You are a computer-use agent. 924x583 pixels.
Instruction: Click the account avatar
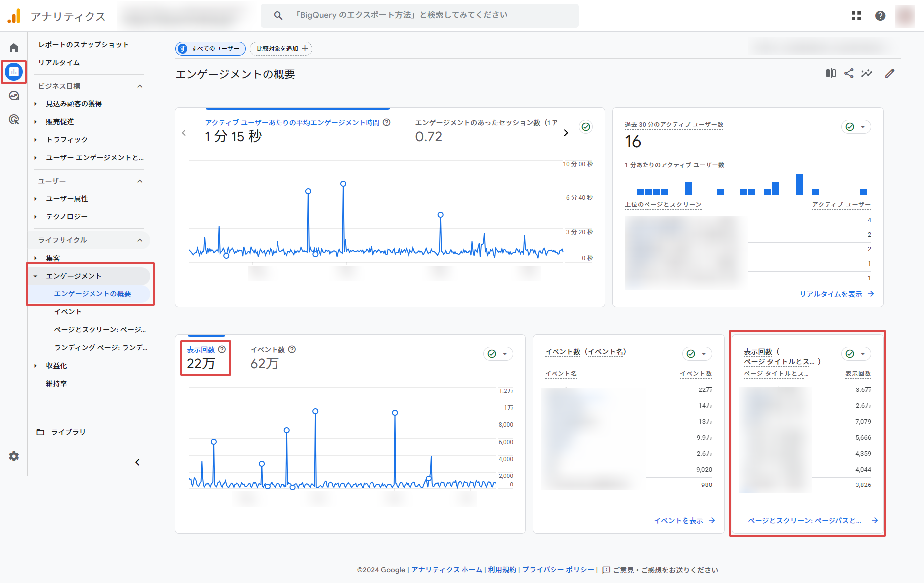[x=905, y=16]
